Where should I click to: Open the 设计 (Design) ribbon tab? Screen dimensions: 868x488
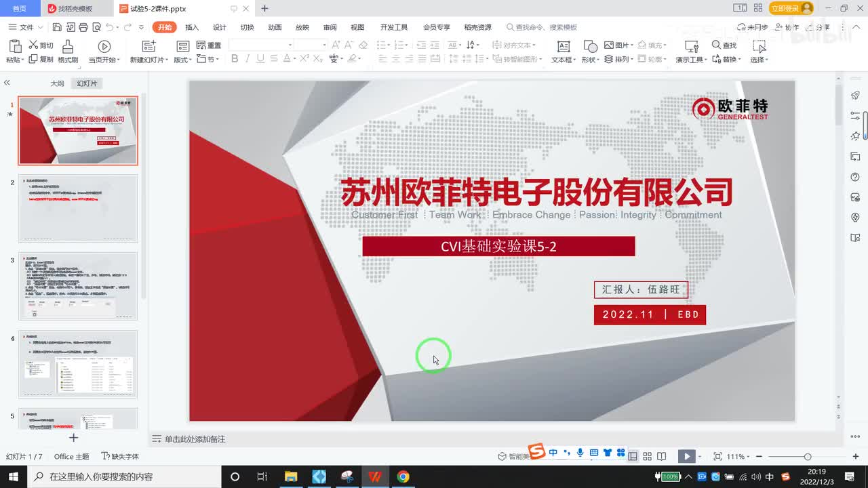coord(220,27)
